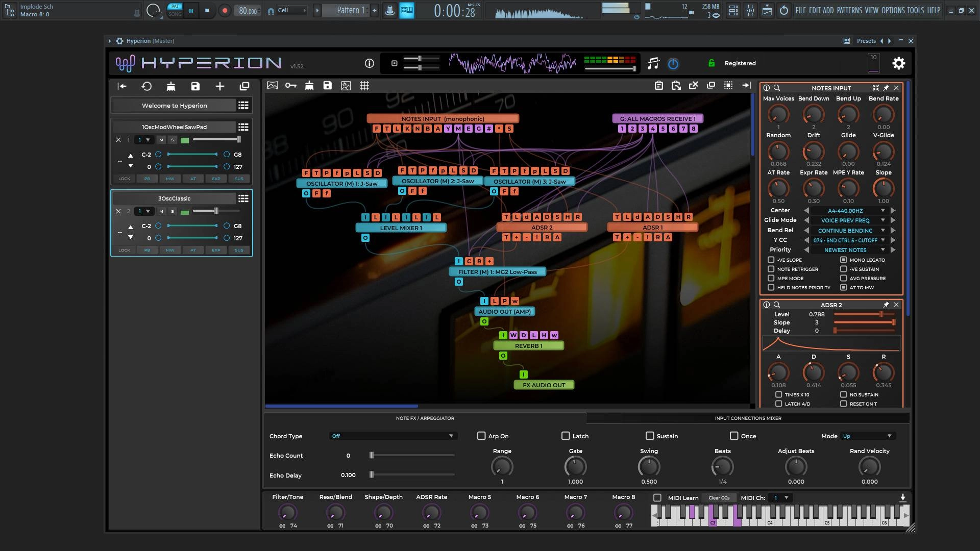The image size is (980, 551).
Task: Open the Welcome to Hyperion list menu icon
Action: [243, 105]
